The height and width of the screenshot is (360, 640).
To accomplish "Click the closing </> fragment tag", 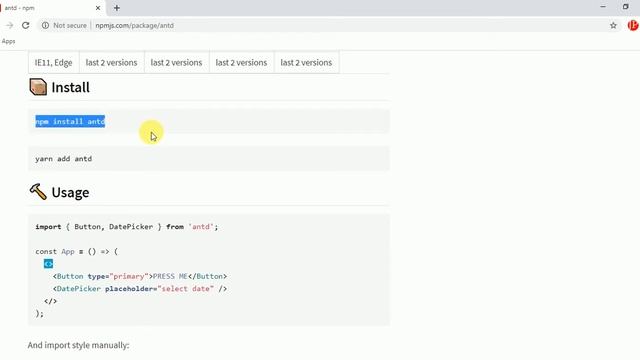I will 50,301.
